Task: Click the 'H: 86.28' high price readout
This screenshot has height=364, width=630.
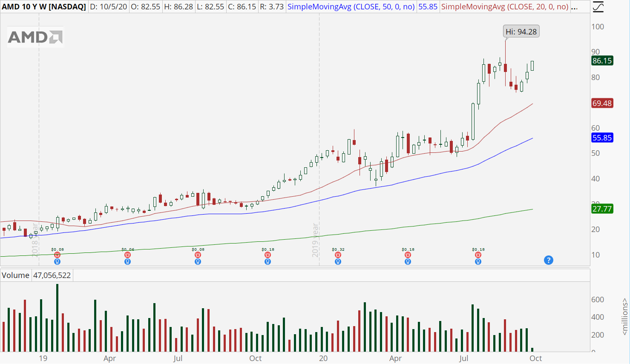Action: pos(178,7)
